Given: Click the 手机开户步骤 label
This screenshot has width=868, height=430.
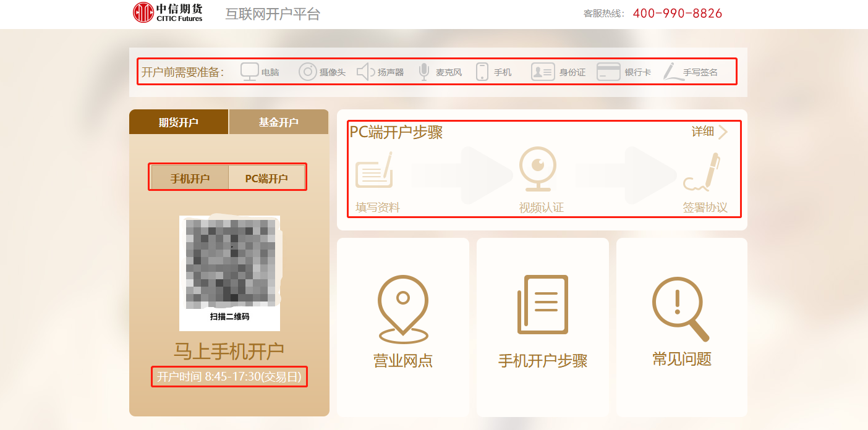Looking at the screenshot, I should click(x=543, y=361).
